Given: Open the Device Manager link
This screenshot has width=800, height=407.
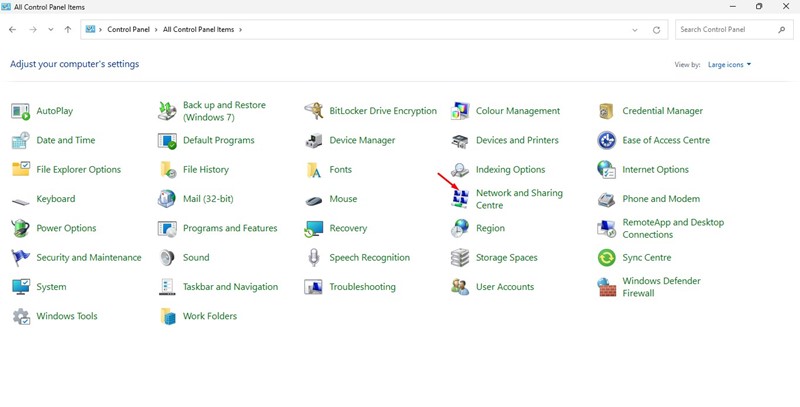Looking at the screenshot, I should 362,141.
